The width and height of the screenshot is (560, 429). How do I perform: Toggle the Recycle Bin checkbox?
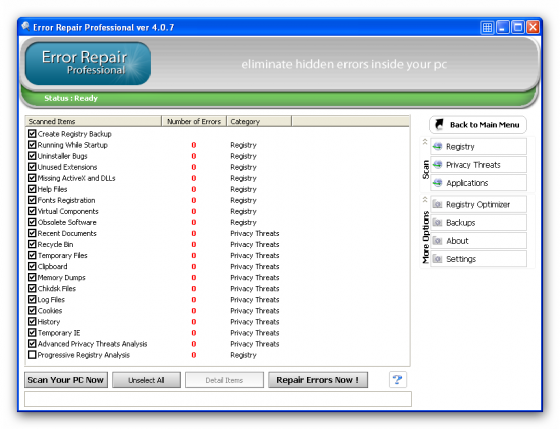[x=32, y=244]
